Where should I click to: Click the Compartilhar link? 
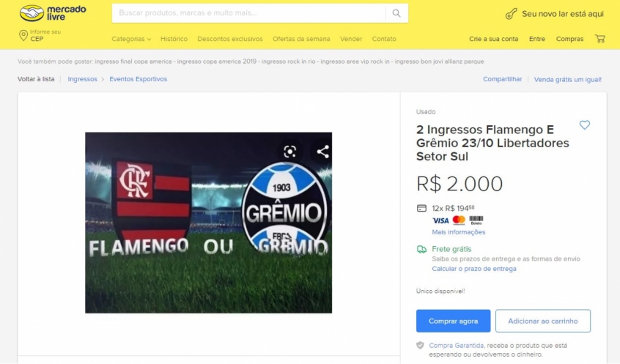pyautogui.click(x=503, y=79)
